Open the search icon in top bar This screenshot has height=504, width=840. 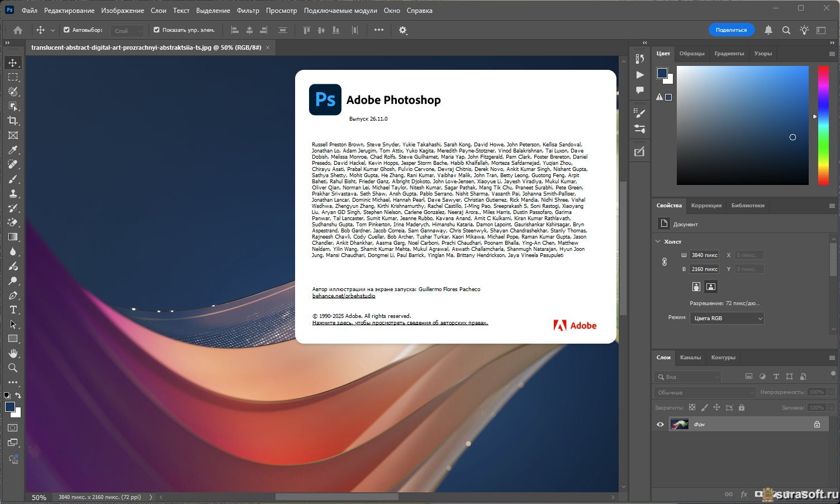(x=786, y=30)
